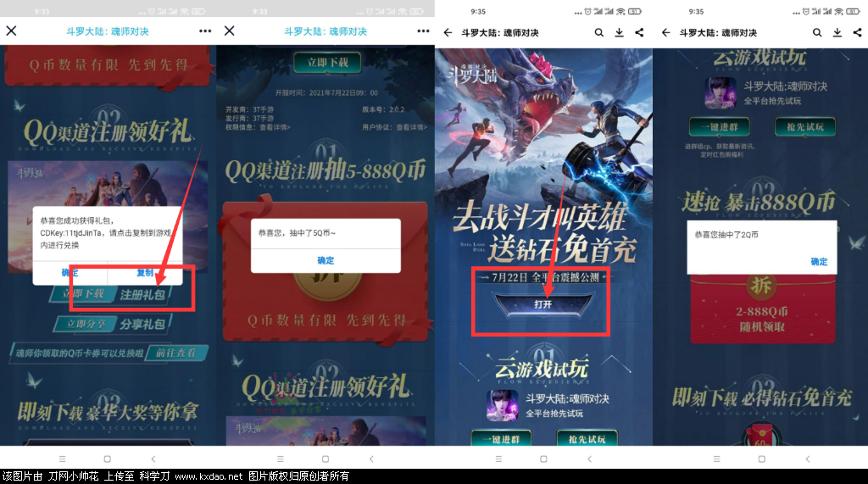The height and width of the screenshot is (484, 868).
Task: Tap search icon on the 2Q币 dialog screen
Action: [817, 33]
